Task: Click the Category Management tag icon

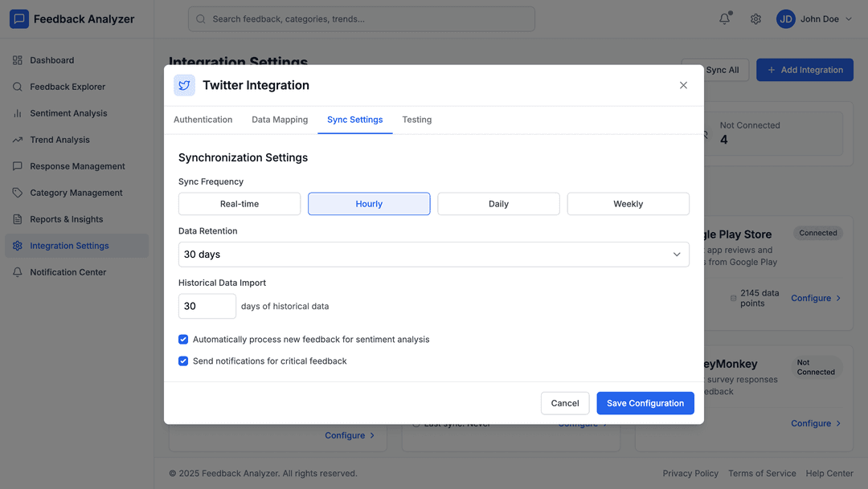Action: [x=18, y=193]
